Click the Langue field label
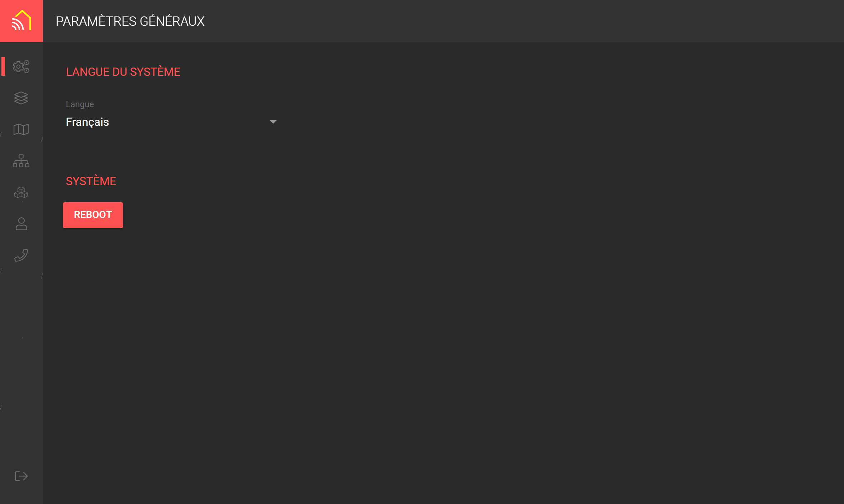 coord(80,104)
